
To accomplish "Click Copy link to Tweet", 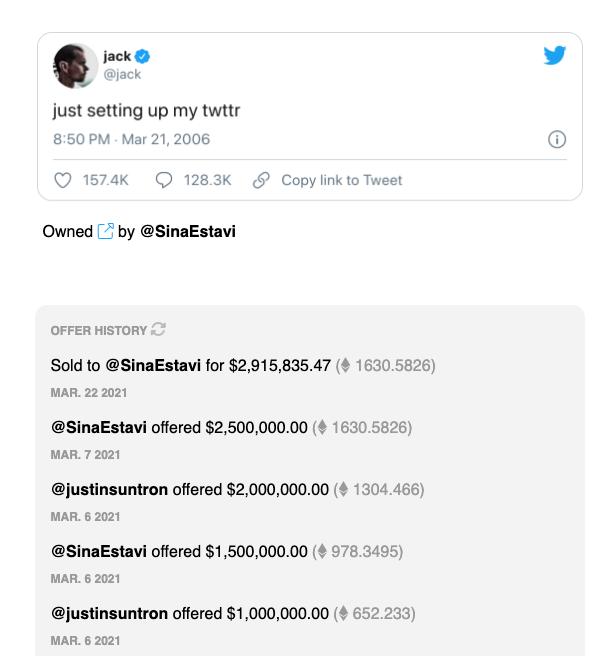I will 341,180.
